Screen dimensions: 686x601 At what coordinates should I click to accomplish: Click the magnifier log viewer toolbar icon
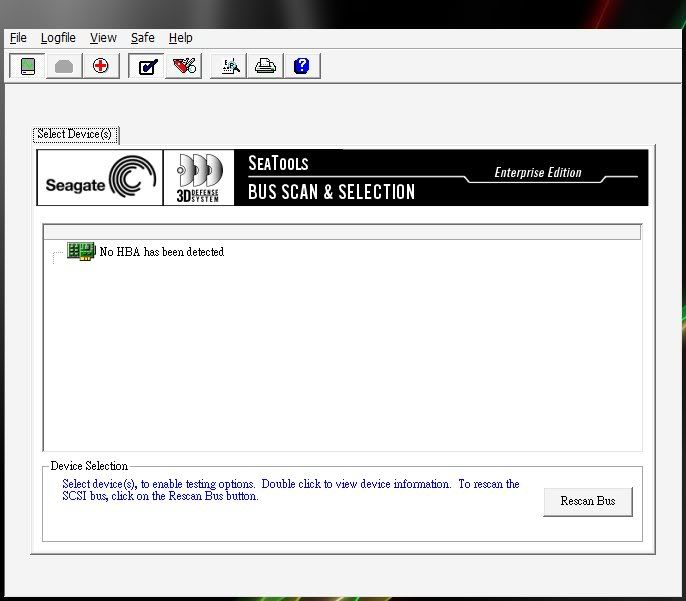pos(229,66)
